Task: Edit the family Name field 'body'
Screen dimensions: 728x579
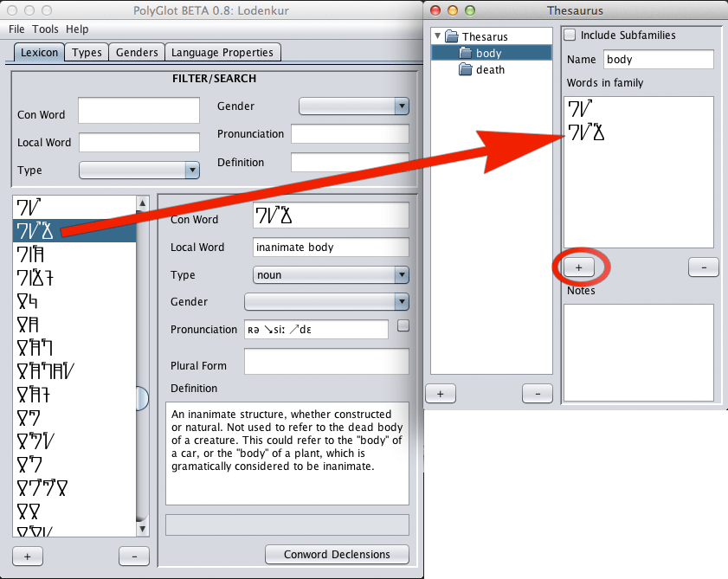Action: [659, 60]
